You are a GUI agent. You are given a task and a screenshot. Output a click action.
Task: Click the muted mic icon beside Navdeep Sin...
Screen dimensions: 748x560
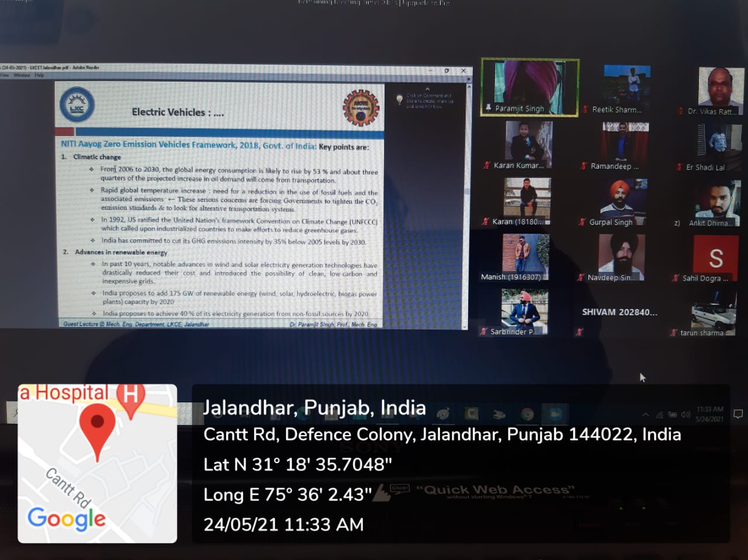click(581, 277)
